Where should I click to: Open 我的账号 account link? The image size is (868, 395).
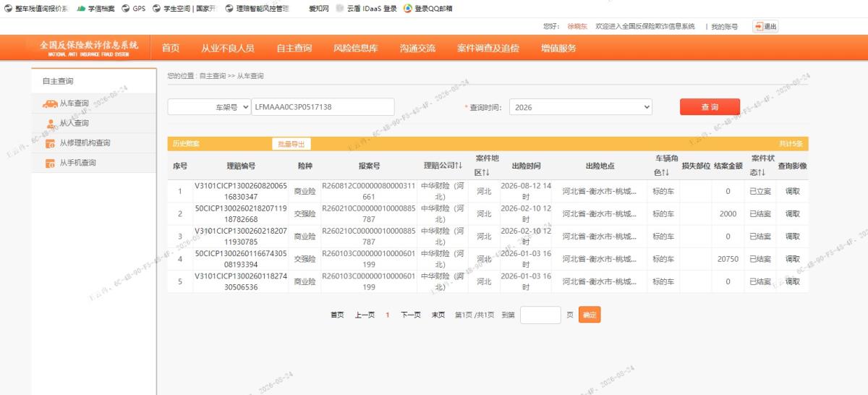click(725, 26)
